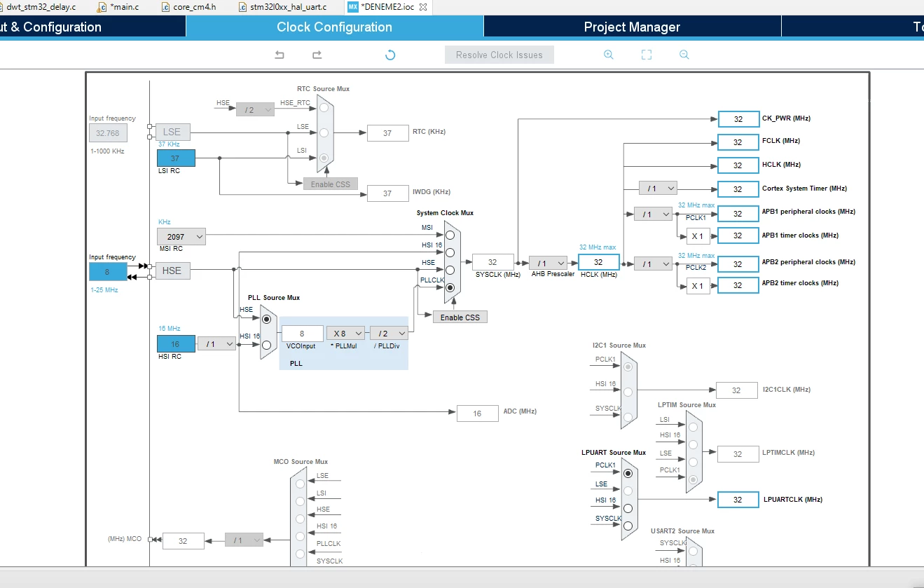The width and height of the screenshot is (924, 588).
Task: Select LSE in LPUART Source Mux
Action: click(628, 491)
